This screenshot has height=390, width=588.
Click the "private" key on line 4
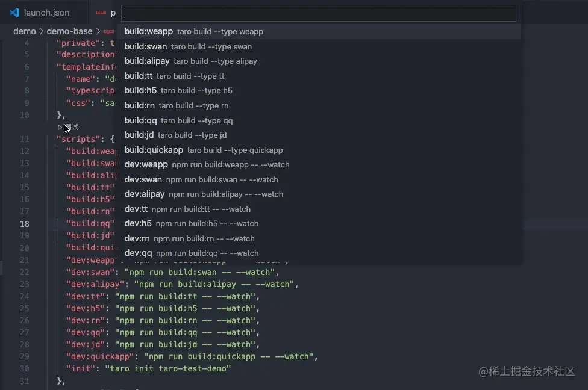[x=78, y=43]
